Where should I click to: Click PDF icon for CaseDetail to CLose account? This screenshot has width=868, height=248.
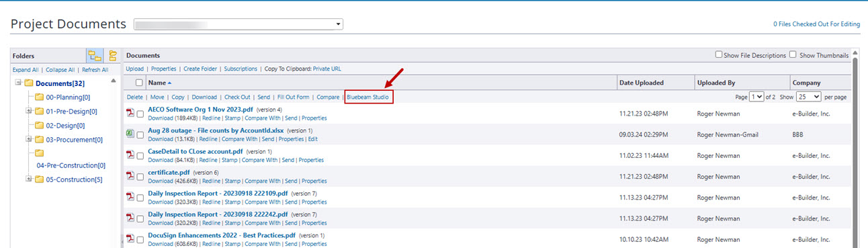coord(130,155)
